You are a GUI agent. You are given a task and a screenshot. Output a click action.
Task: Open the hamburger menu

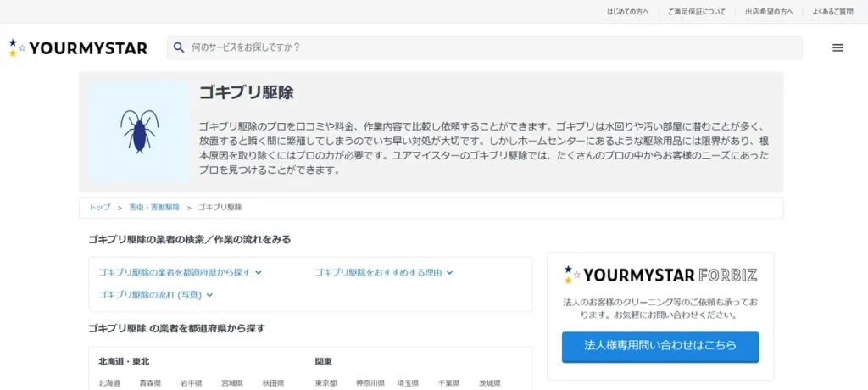click(837, 47)
